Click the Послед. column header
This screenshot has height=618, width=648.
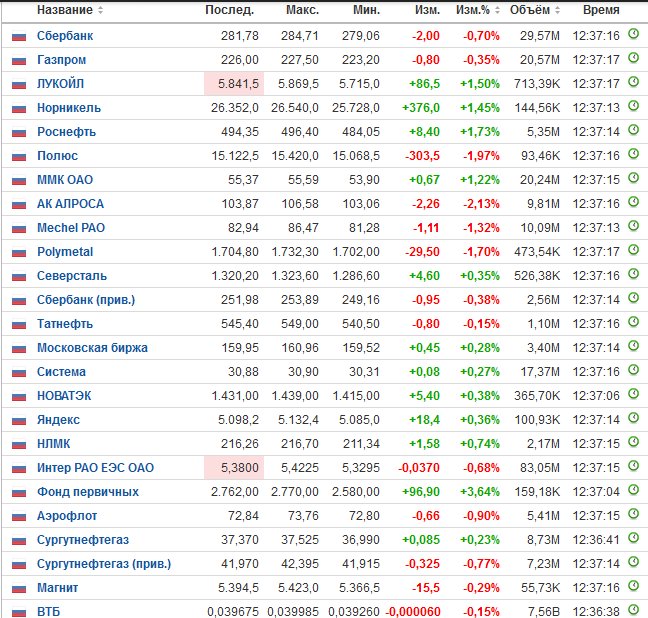(x=229, y=10)
